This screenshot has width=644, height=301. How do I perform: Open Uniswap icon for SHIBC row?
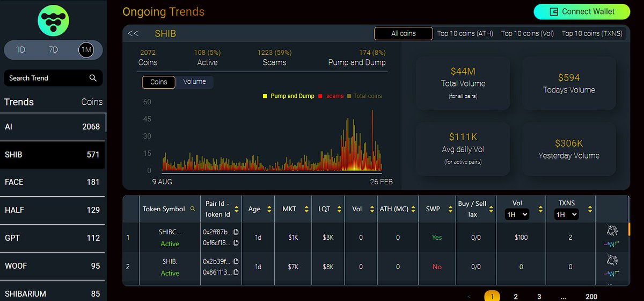tap(612, 231)
